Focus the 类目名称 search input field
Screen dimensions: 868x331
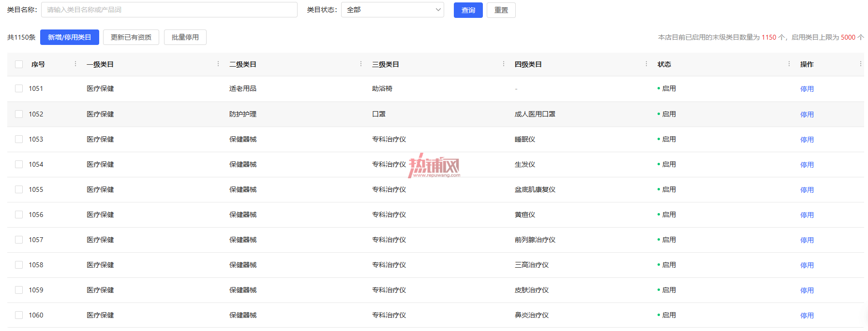point(169,10)
